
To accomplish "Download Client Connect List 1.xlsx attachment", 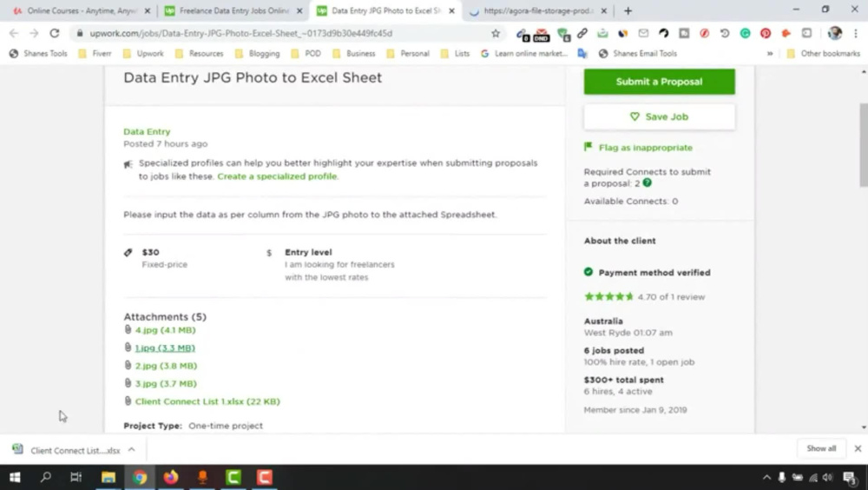I will 207,401.
